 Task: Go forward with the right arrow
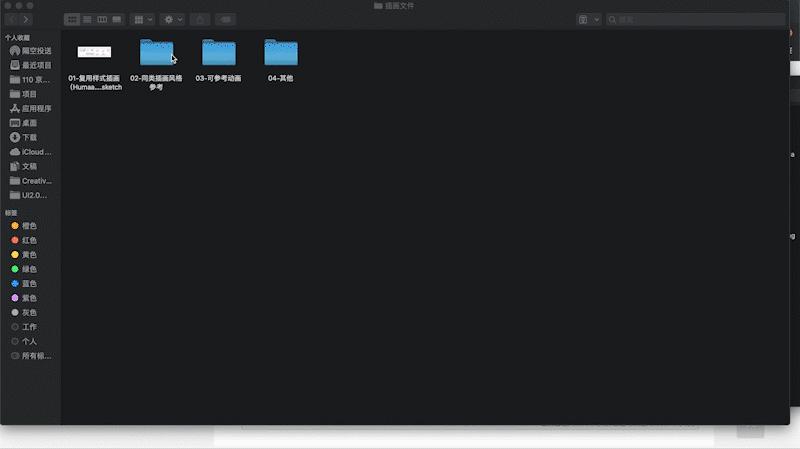[x=27, y=19]
